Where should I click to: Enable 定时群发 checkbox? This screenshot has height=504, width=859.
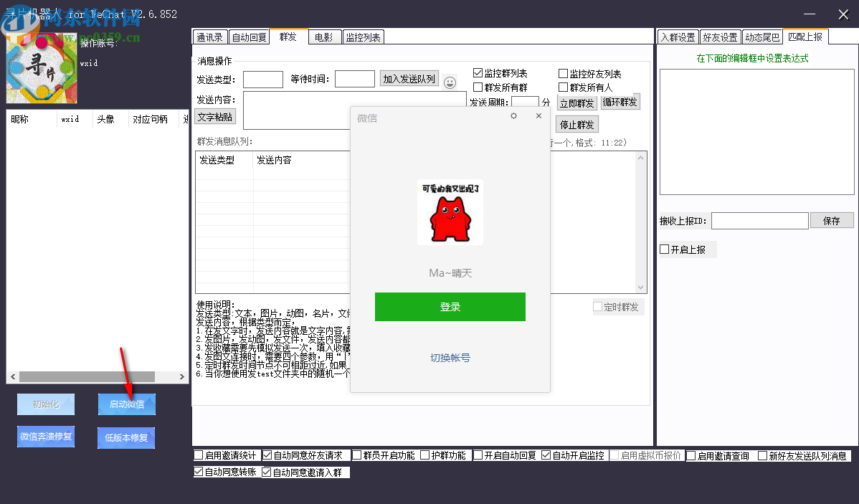click(x=598, y=307)
